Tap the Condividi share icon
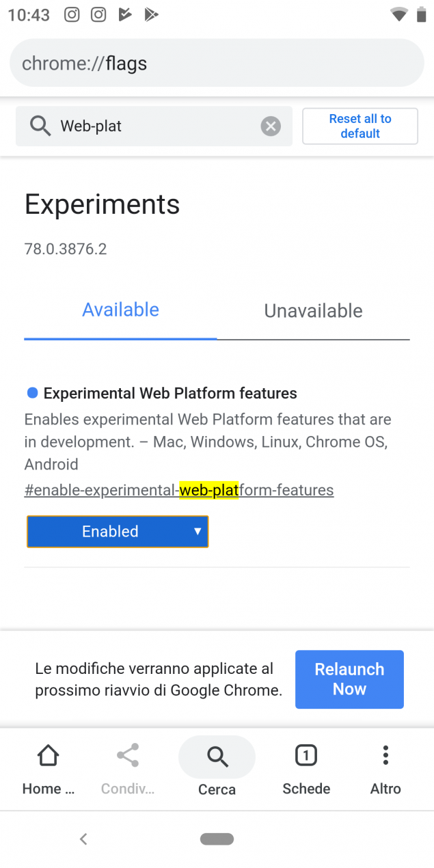This screenshot has height=868, width=434. pos(128,755)
